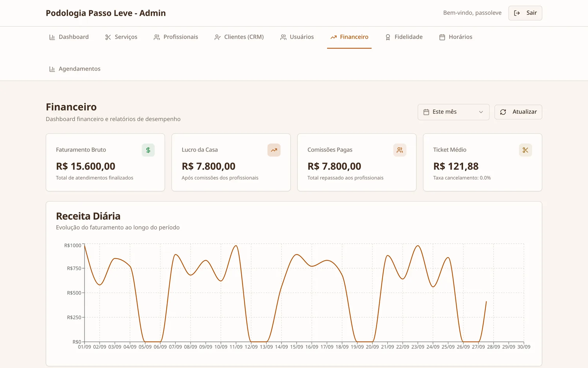Click the award ribbon icon next to Fidelidade
The height and width of the screenshot is (368, 588).
click(388, 37)
